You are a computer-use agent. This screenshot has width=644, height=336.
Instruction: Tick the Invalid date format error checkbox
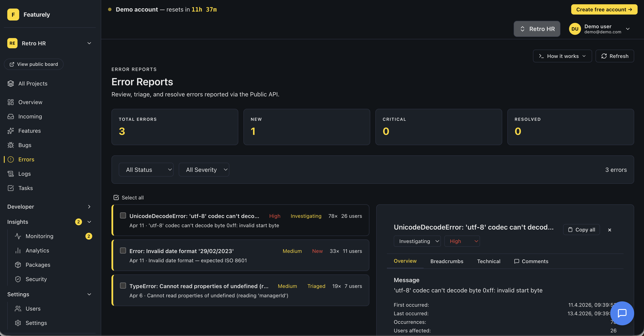coord(123,251)
